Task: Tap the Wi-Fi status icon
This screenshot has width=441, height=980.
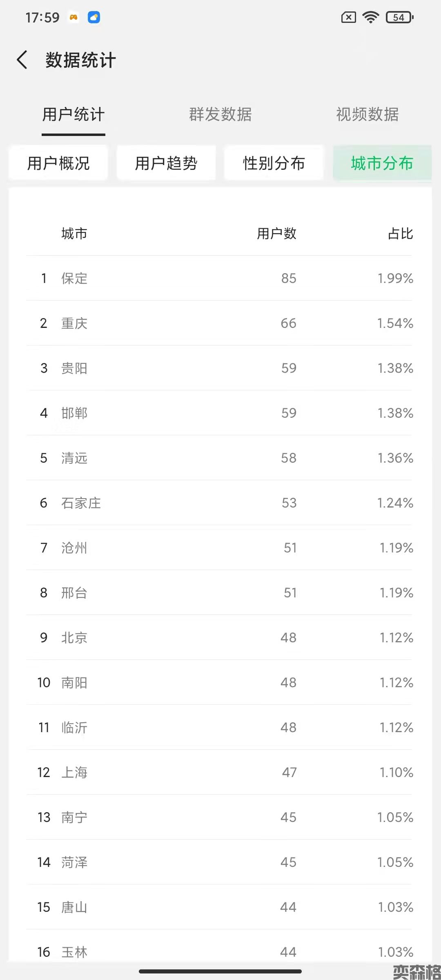Action: coord(371,17)
